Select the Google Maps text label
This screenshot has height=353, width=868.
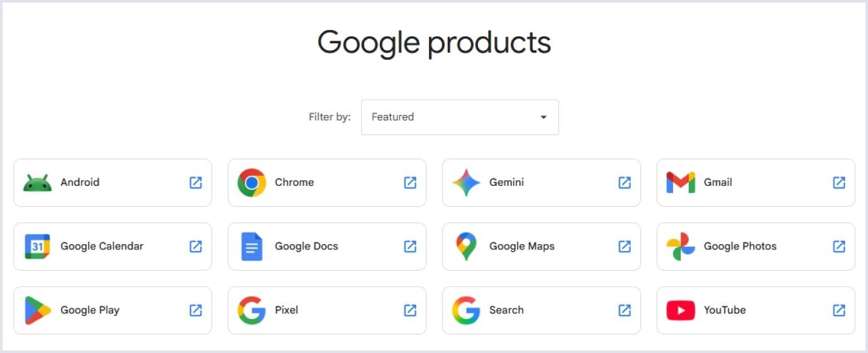pos(521,246)
